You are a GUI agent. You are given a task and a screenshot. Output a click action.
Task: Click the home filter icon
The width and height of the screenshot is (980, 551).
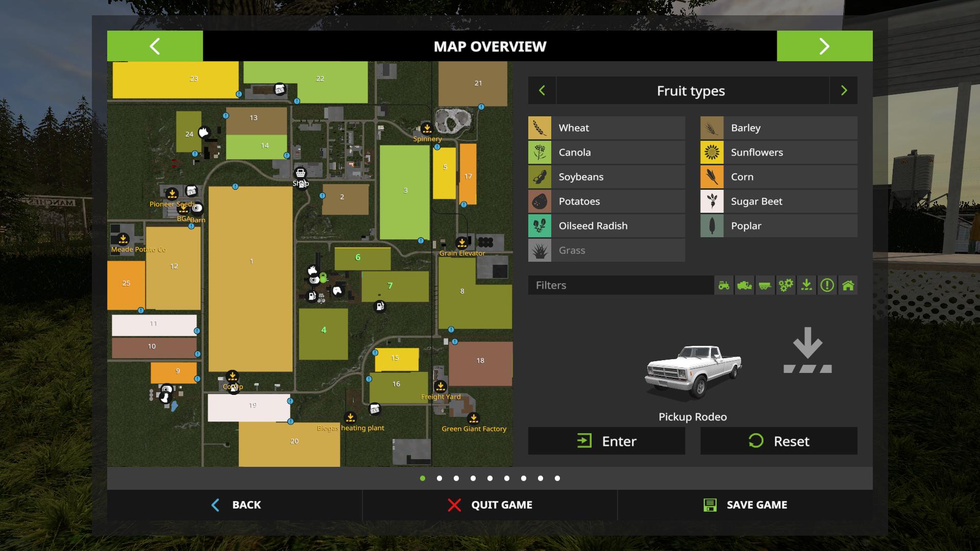pyautogui.click(x=848, y=285)
